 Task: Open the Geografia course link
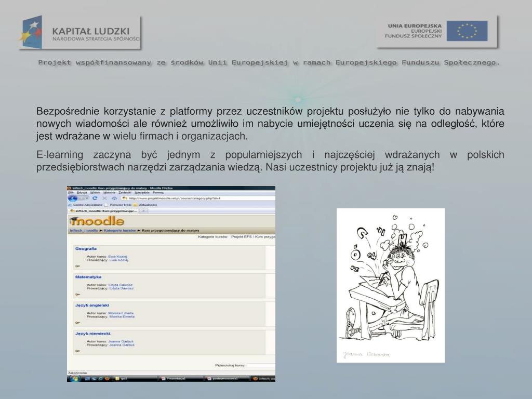tap(86, 249)
